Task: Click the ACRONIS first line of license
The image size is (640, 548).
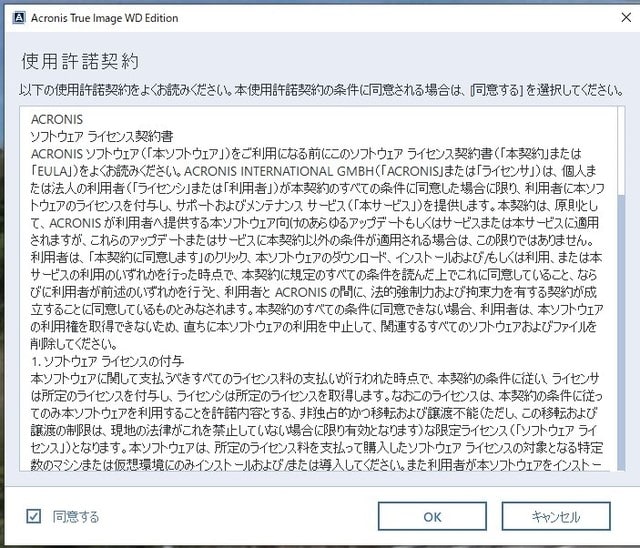Action: click(x=57, y=119)
